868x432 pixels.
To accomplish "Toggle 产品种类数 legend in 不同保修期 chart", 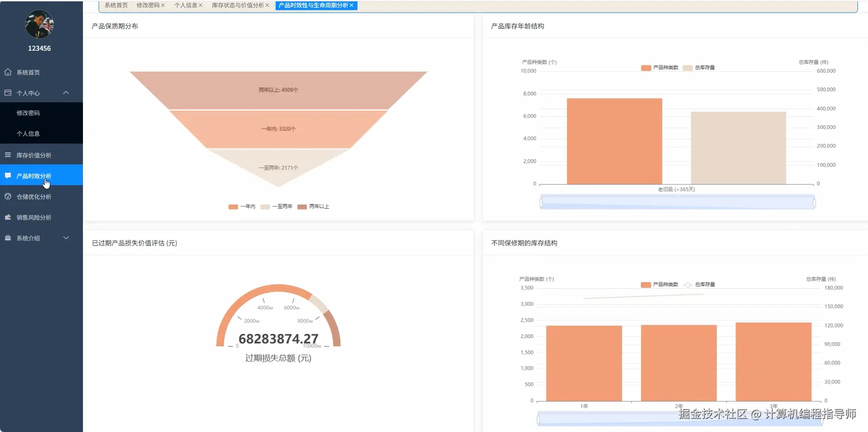I will [660, 285].
